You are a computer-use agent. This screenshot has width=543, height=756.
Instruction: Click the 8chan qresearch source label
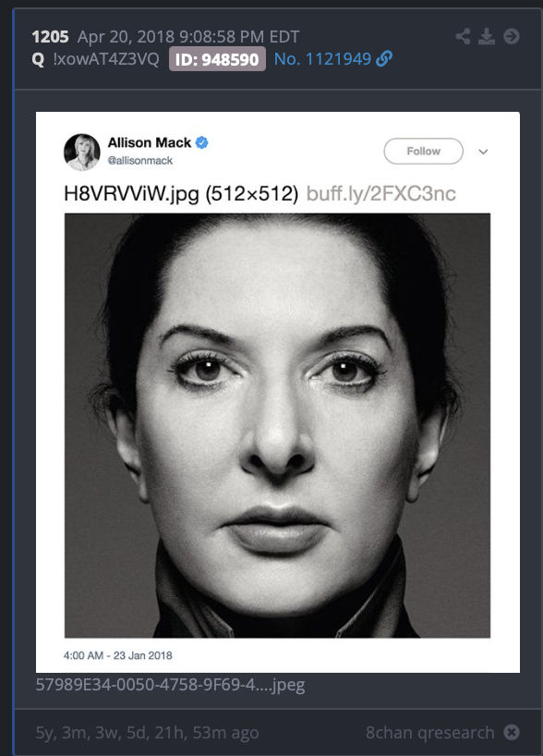tap(429, 732)
